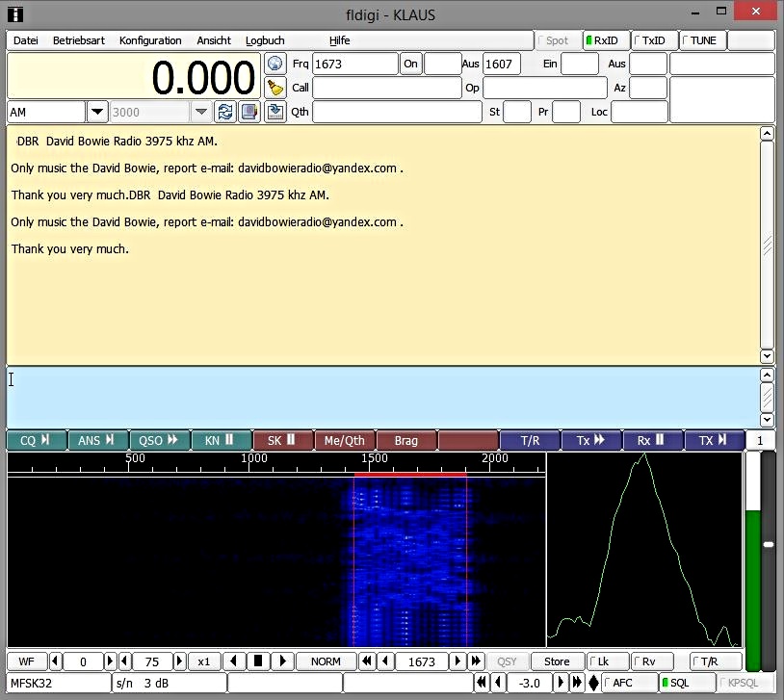This screenshot has height=700, width=784.
Task: Decrease waterfall range value 75
Action: point(124,661)
